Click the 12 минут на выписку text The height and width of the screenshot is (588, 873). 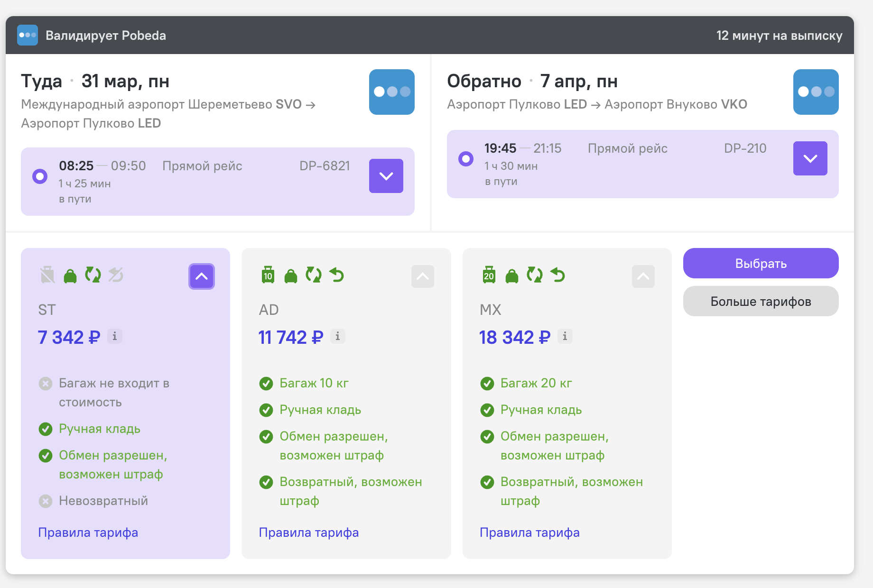(x=780, y=36)
